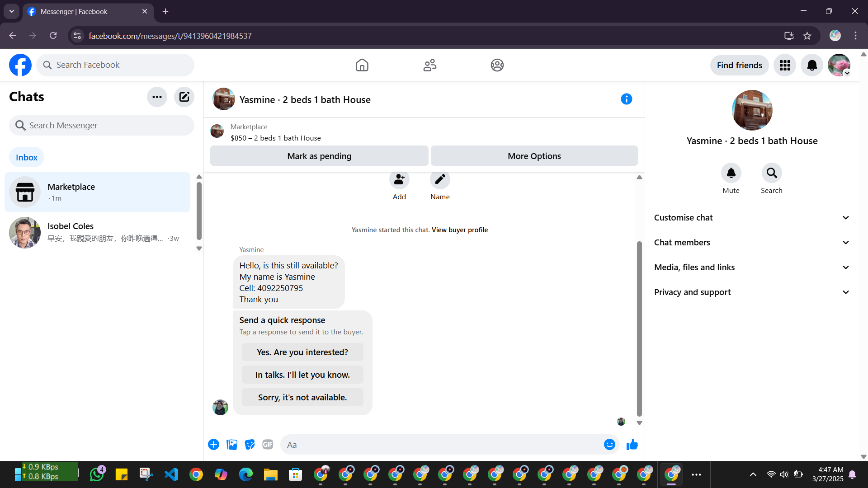Send a thumbs-up like
Viewport: 868px width, 488px height.
click(x=632, y=445)
